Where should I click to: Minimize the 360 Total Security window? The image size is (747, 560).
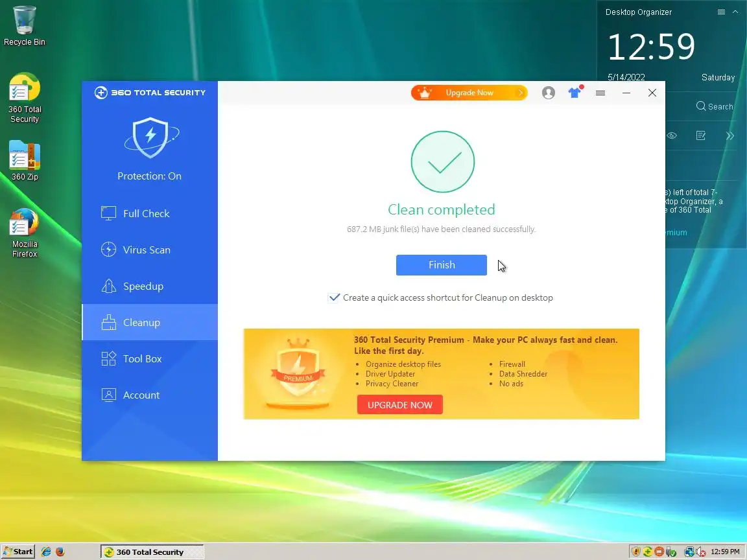[x=626, y=93]
